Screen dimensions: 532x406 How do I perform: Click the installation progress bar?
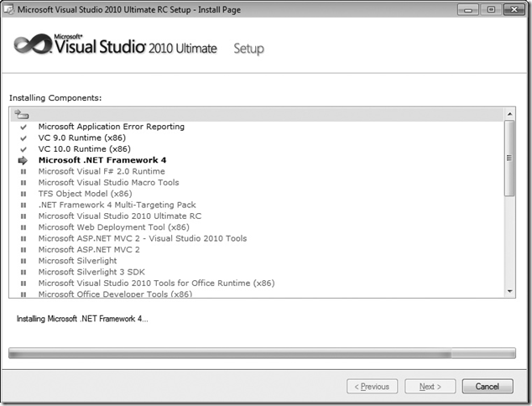[x=262, y=353]
